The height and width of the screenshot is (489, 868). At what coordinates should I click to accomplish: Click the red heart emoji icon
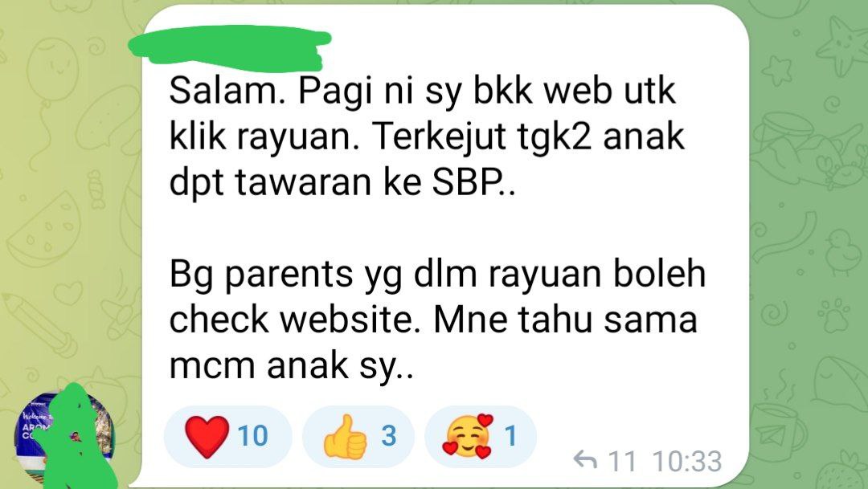tap(207, 437)
